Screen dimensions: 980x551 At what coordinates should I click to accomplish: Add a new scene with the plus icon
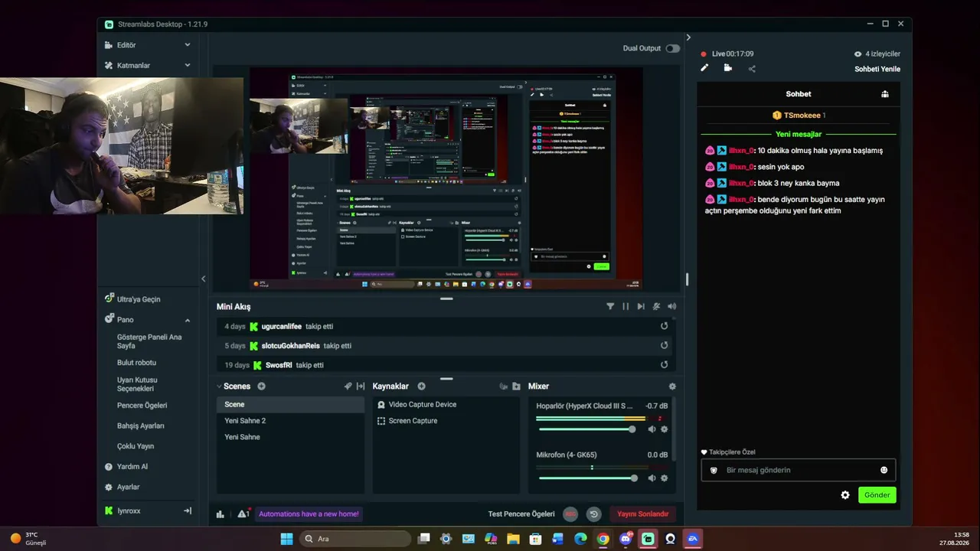tap(261, 386)
